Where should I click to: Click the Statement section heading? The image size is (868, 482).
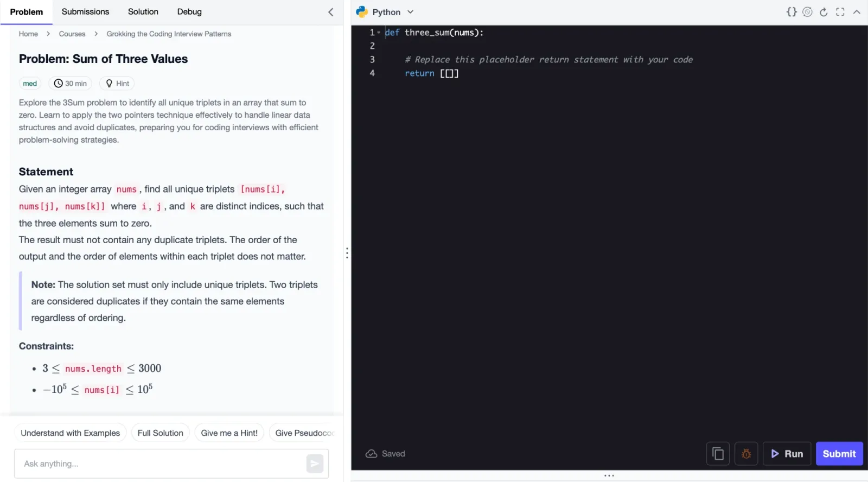pos(46,172)
